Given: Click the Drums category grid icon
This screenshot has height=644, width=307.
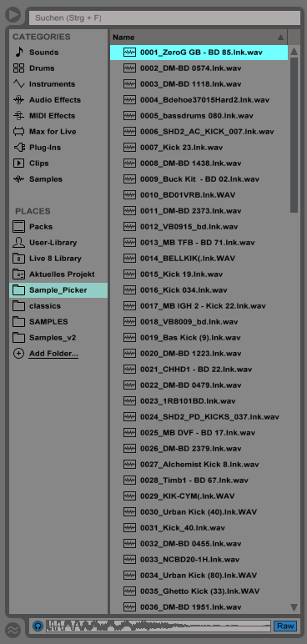Looking at the screenshot, I should pos(19,68).
